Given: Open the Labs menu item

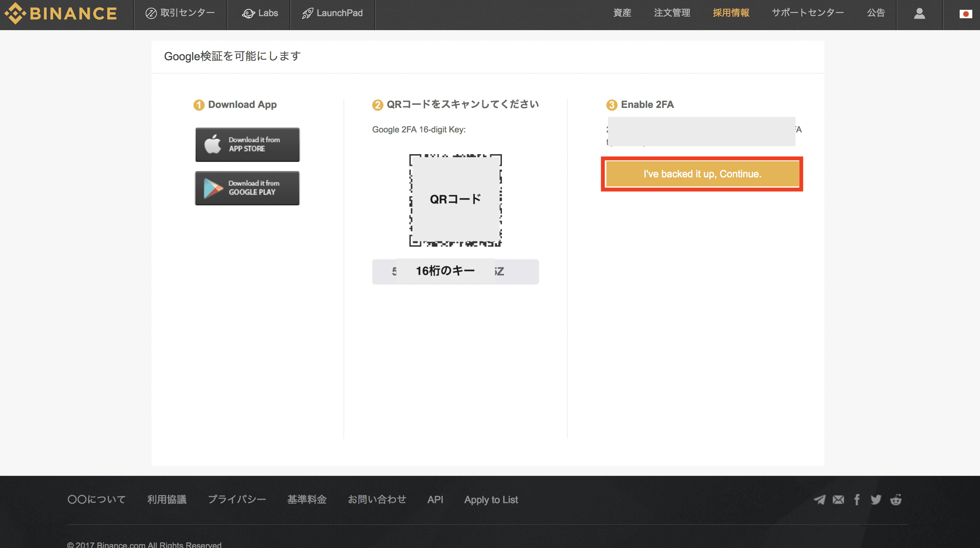Looking at the screenshot, I should pos(260,13).
